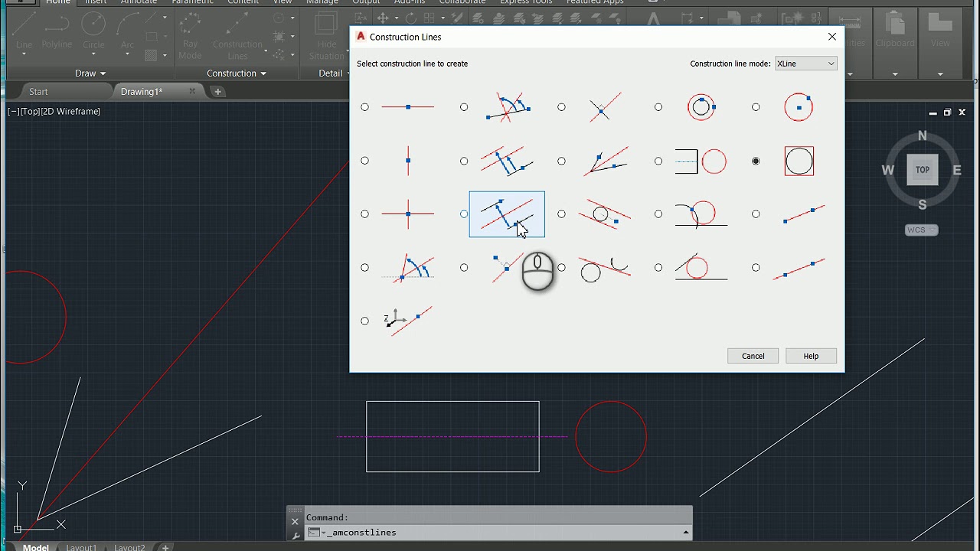Click the Ray Mode ribbon icon
This screenshot has height=551, width=980.
[190, 37]
